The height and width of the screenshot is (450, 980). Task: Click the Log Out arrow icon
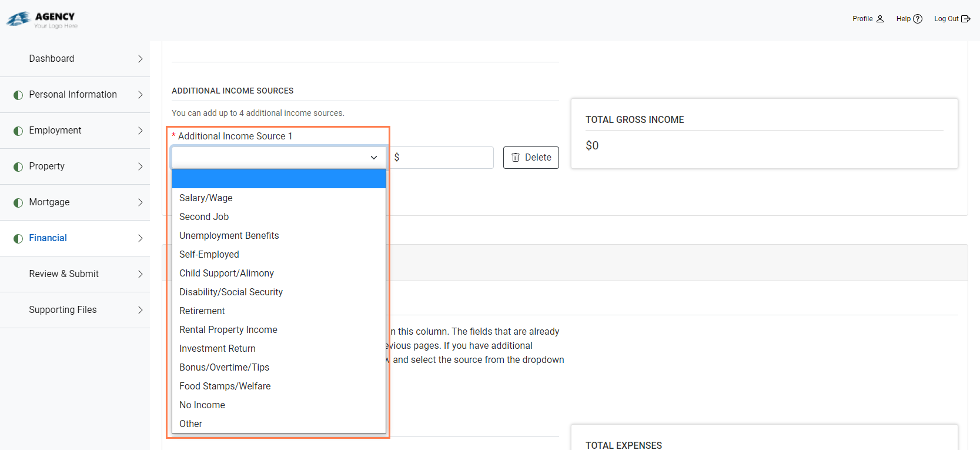(x=965, y=19)
